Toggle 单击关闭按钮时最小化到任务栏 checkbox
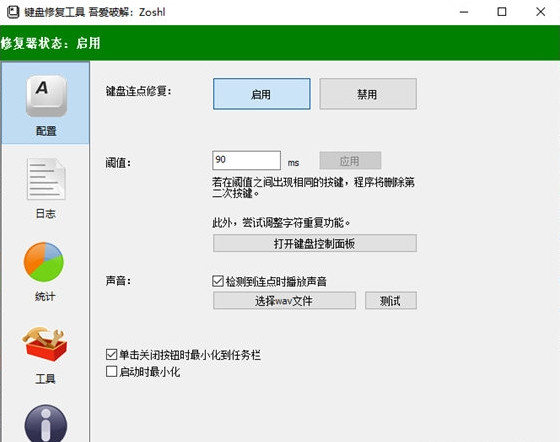 click(111, 355)
